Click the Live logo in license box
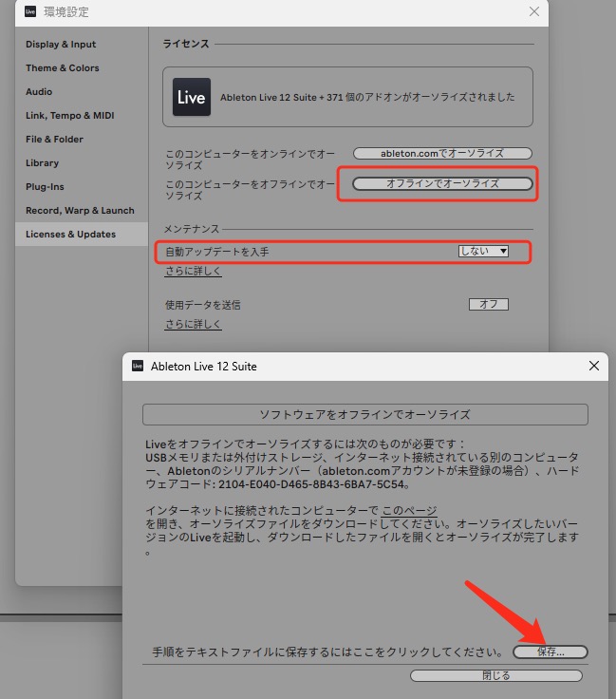The image size is (616, 699). click(x=192, y=97)
